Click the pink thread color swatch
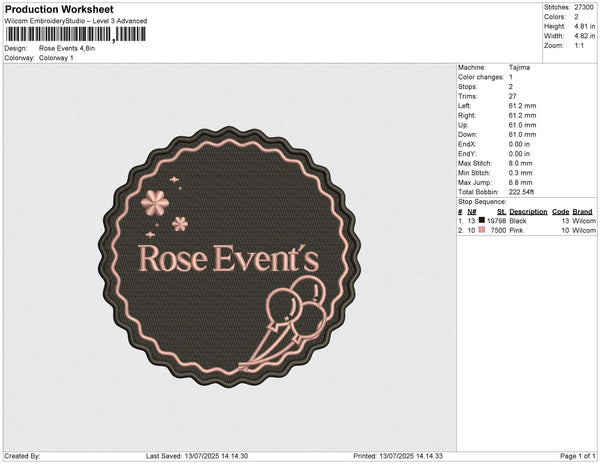The height and width of the screenshot is (464, 600). point(483,230)
